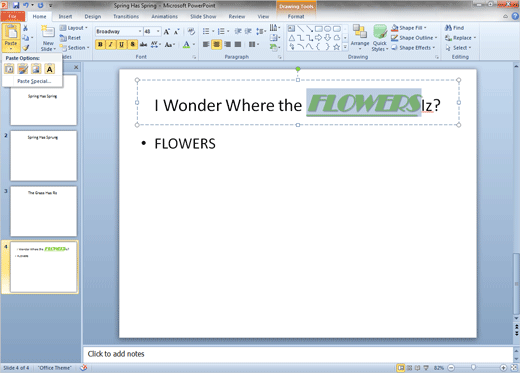Open PowerPoint Help question mark icon
Viewport: 520px width, 373px height.
[515, 16]
